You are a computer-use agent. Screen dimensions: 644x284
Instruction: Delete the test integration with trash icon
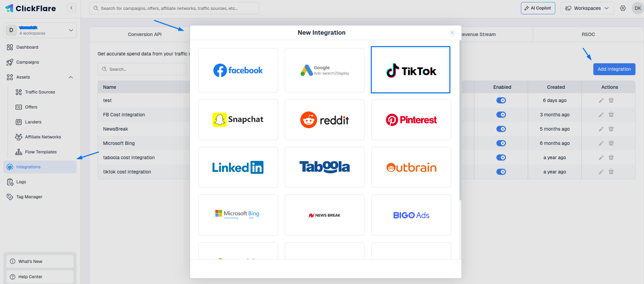click(611, 100)
